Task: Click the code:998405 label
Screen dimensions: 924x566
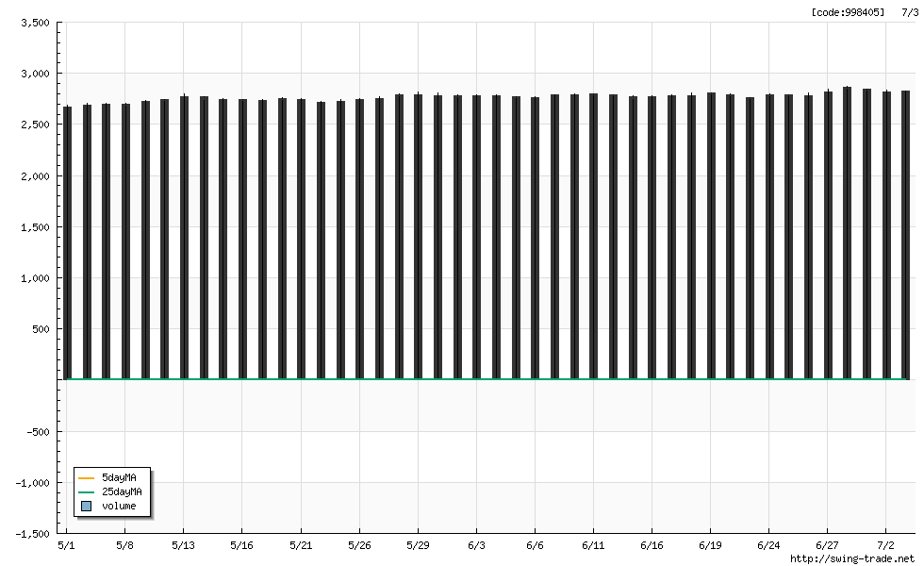Action: [848, 12]
